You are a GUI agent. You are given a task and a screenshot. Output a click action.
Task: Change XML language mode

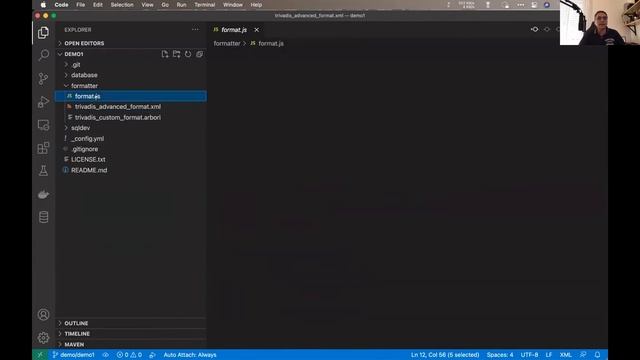point(565,355)
